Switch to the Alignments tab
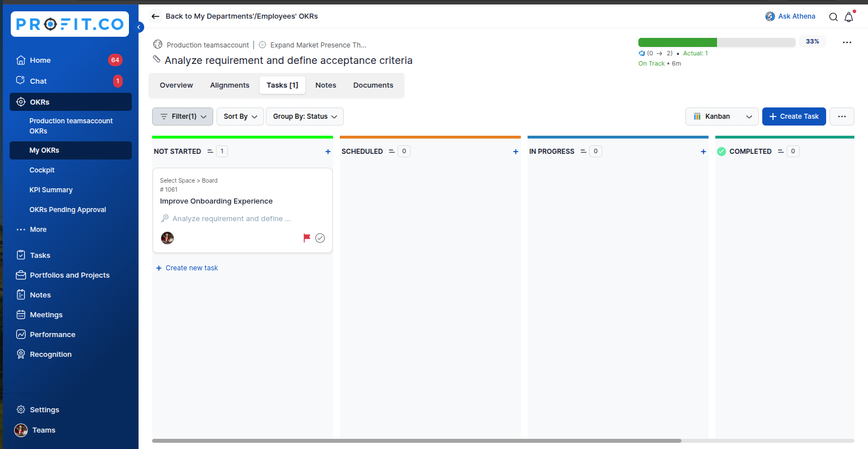This screenshot has height=449, width=868. (x=230, y=85)
